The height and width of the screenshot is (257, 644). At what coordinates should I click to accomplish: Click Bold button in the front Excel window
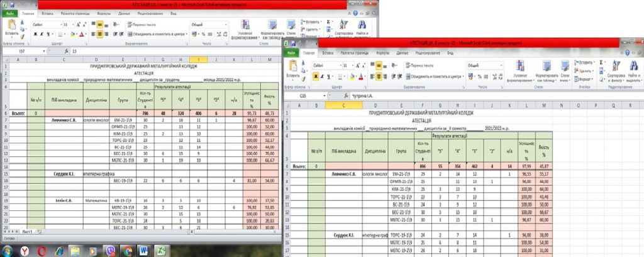point(317,76)
